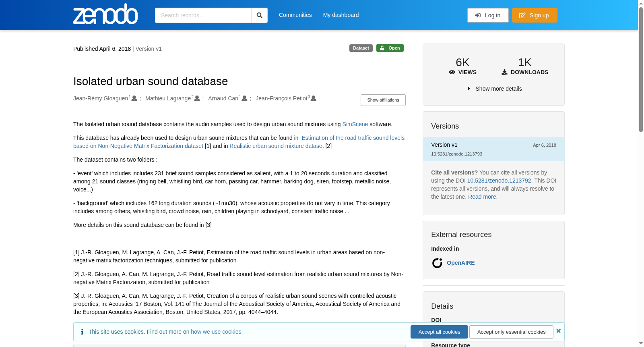Open the 10.5281/zenodo.1213792 DOI link
Viewport: 644px width, 347px height.
pyautogui.click(x=499, y=181)
